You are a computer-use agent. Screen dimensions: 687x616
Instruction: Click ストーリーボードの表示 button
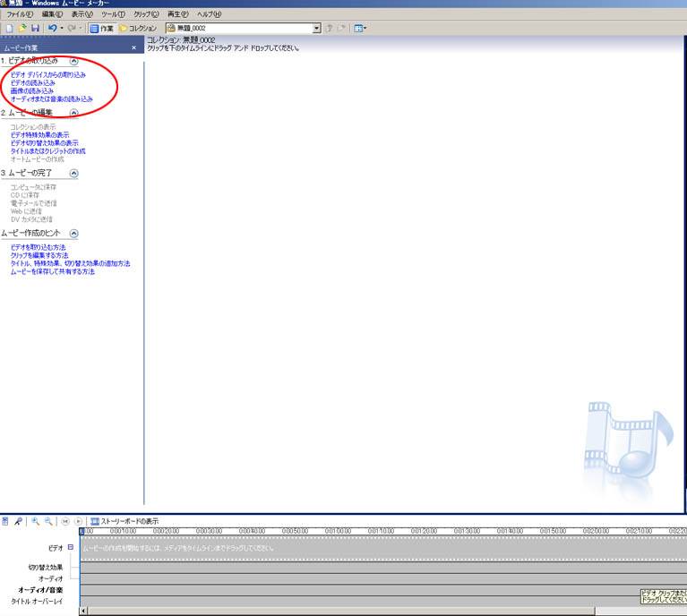coord(125,521)
